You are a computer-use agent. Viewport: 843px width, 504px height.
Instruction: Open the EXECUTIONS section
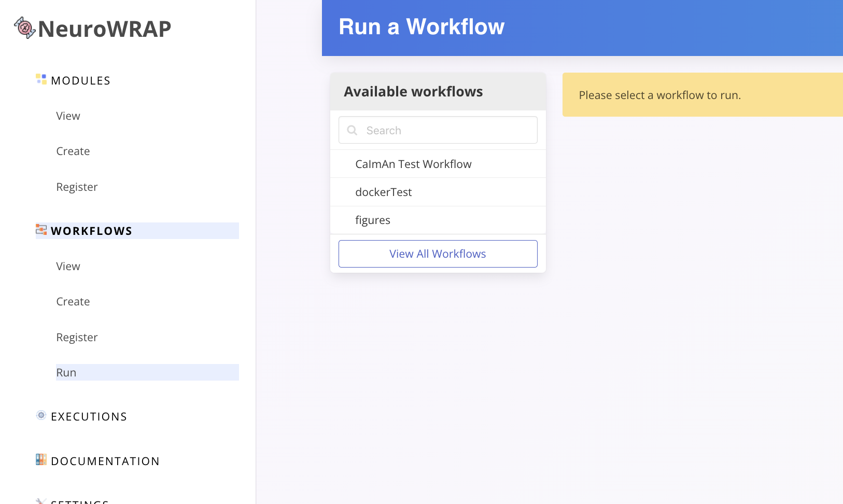[x=89, y=417]
